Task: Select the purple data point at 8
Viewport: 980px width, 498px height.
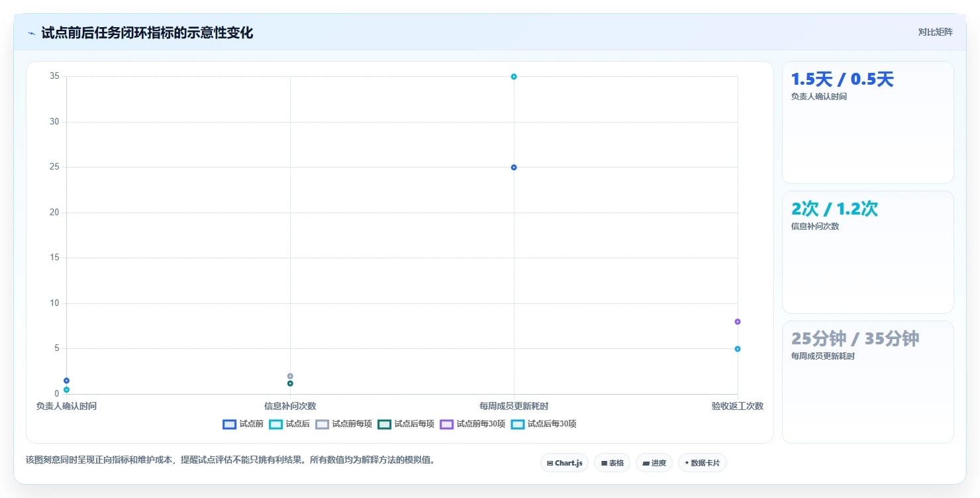Action: [738, 322]
